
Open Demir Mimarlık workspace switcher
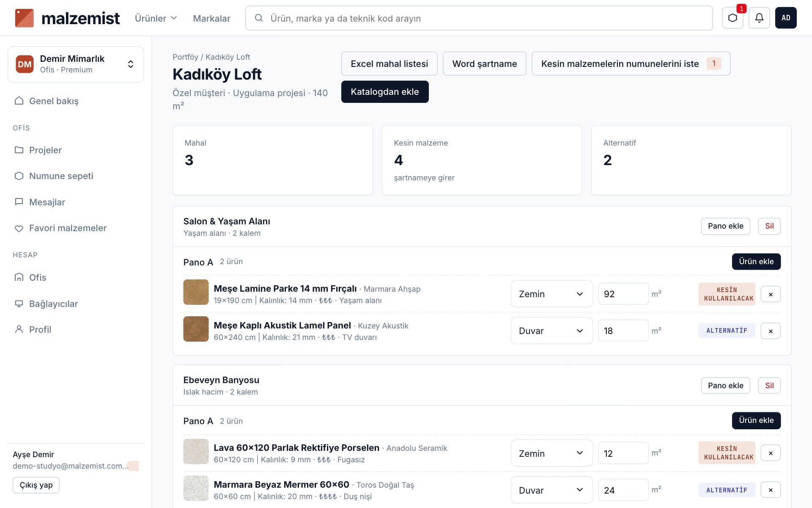pyautogui.click(x=76, y=64)
